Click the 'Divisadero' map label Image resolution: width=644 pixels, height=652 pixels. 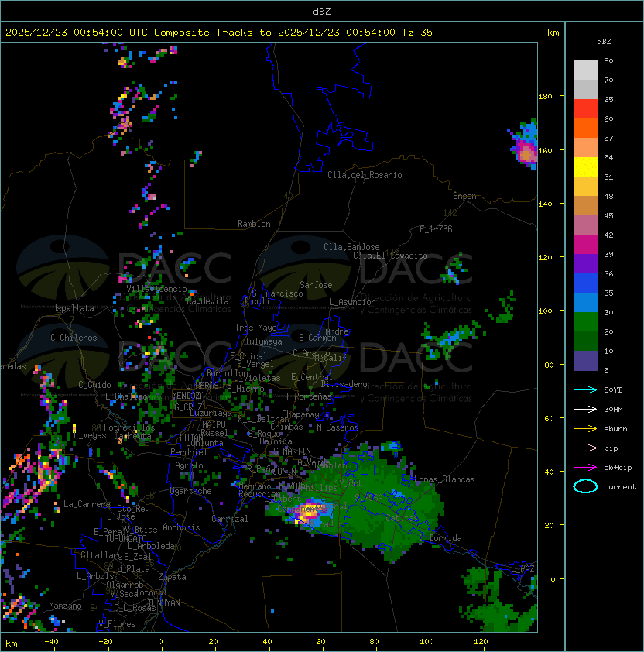tap(344, 384)
